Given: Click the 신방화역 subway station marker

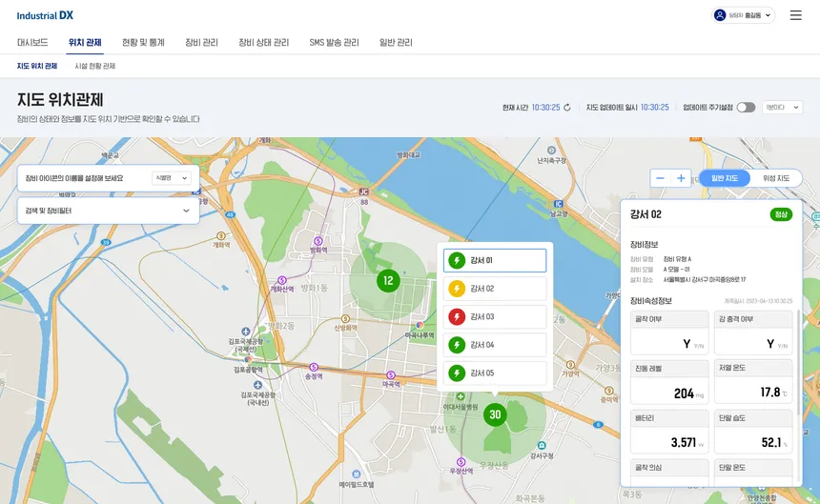Looking at the screenshot, I should click(x=345, y=318).
